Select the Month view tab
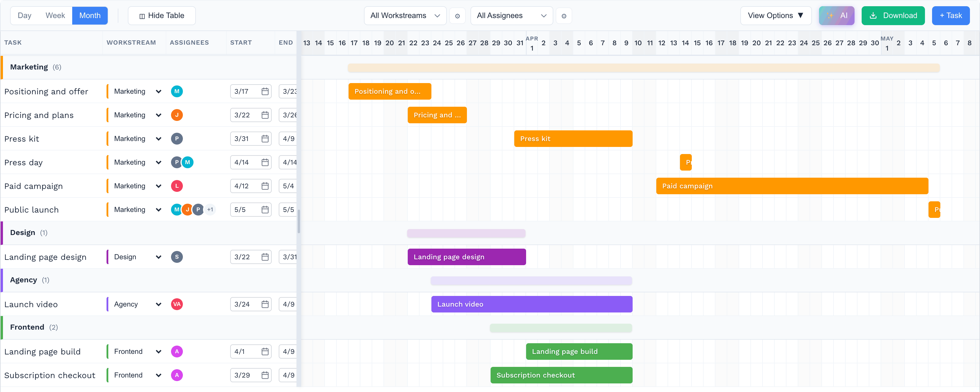Viewport: 980px width, 392px height. [90, 16]
